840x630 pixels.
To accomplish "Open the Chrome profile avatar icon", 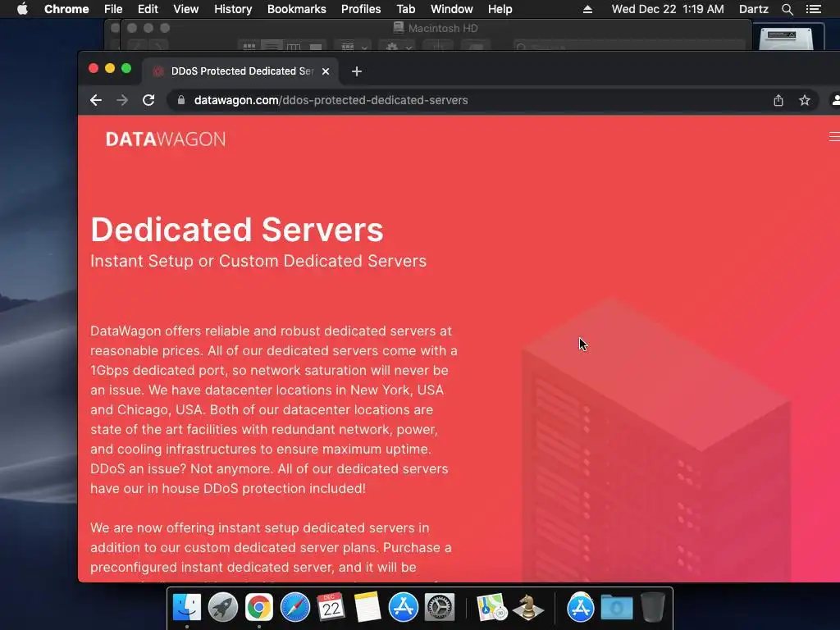I will tap(834, 100).
